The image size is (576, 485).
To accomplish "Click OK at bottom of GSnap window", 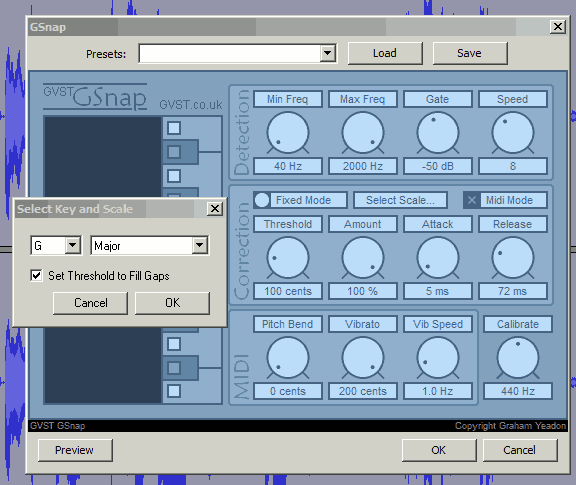I will coord(439,450).
